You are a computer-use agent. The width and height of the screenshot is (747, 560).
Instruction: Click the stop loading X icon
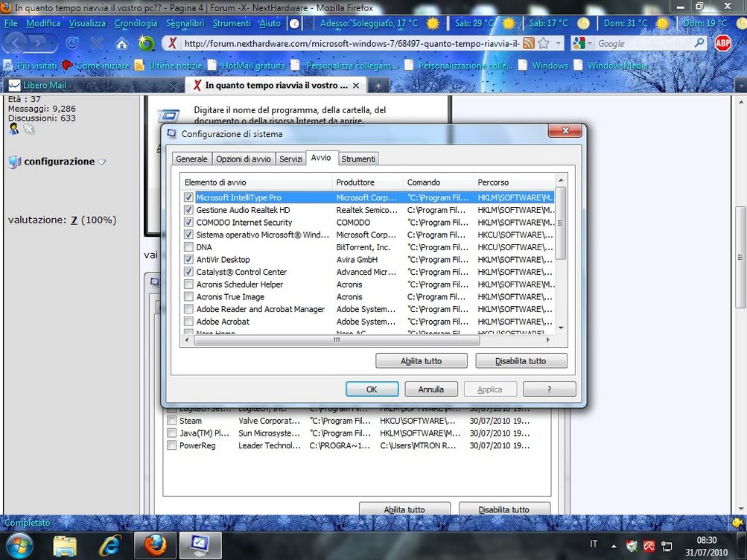coord(97,44)
